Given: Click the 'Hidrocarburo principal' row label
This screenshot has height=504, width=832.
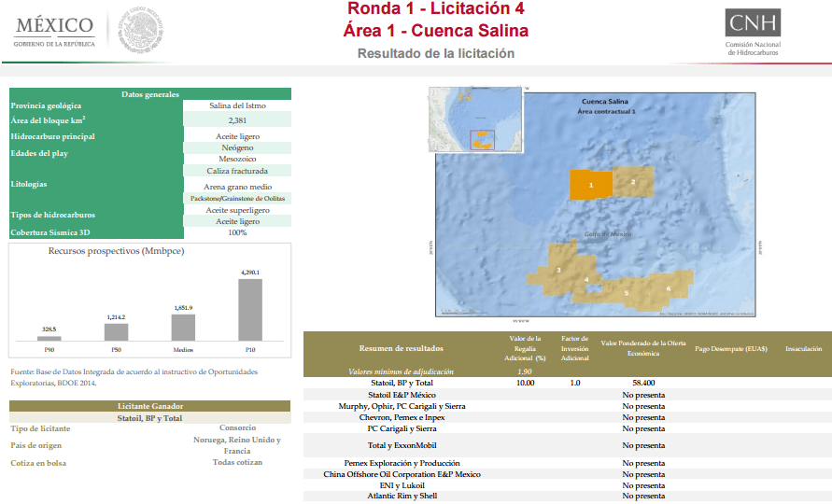Looking at the screenshot, I should coord(52,136).
